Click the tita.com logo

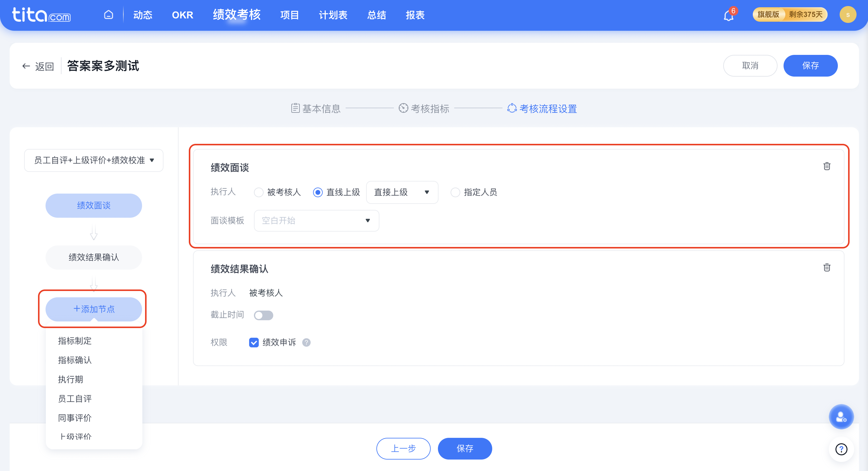coord(41,14)
